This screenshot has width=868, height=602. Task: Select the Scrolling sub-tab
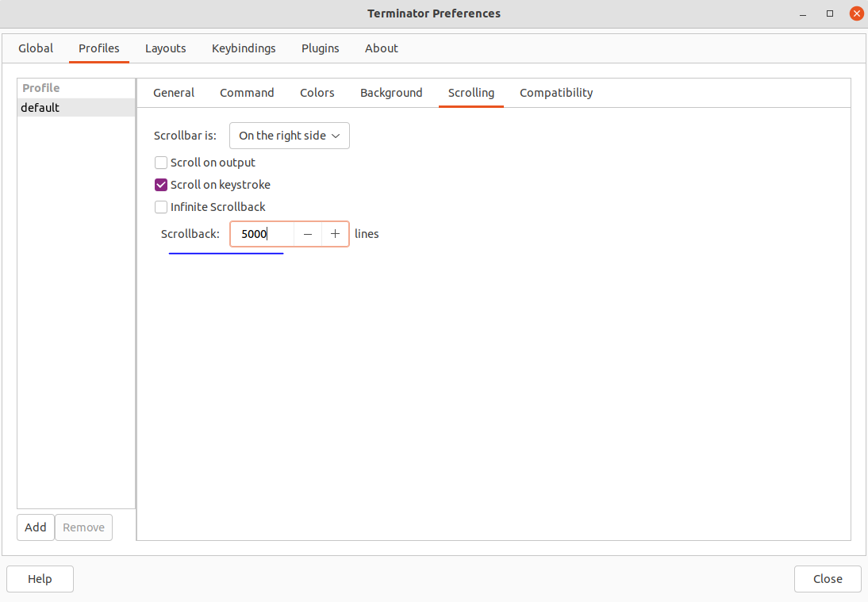471,93
